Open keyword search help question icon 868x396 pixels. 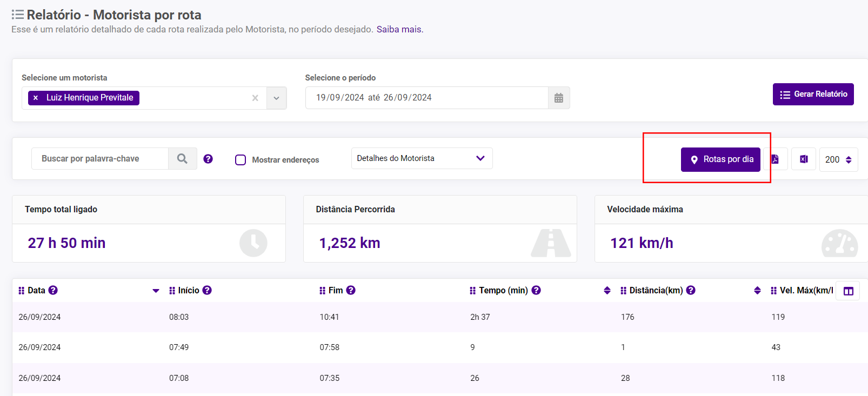[208, 159]
